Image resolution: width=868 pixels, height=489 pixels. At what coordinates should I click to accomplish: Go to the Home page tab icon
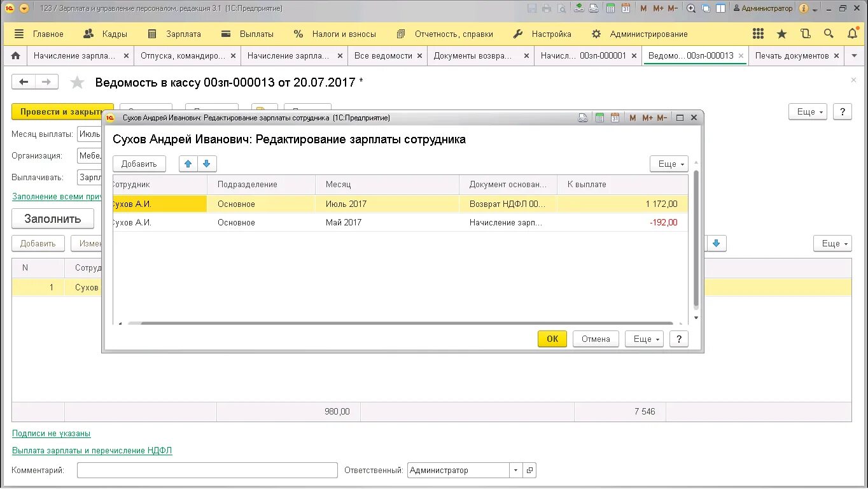coord(16,55)
